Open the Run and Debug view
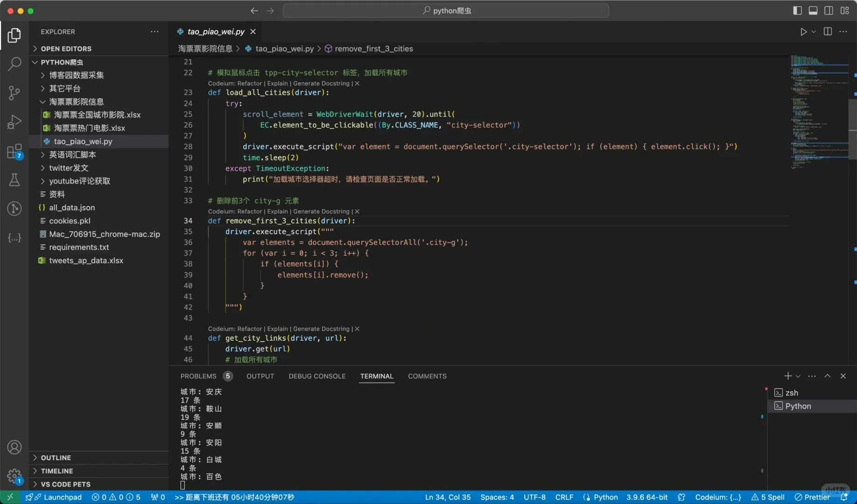This screenshot has width=857, height=504. (x=14, y=122)
